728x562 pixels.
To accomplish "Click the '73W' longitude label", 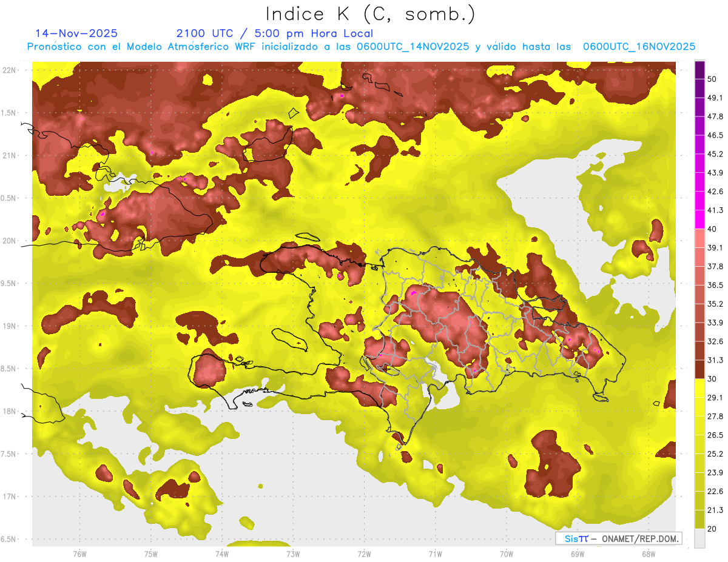I will pyautogui.click(x=293, y=554).
